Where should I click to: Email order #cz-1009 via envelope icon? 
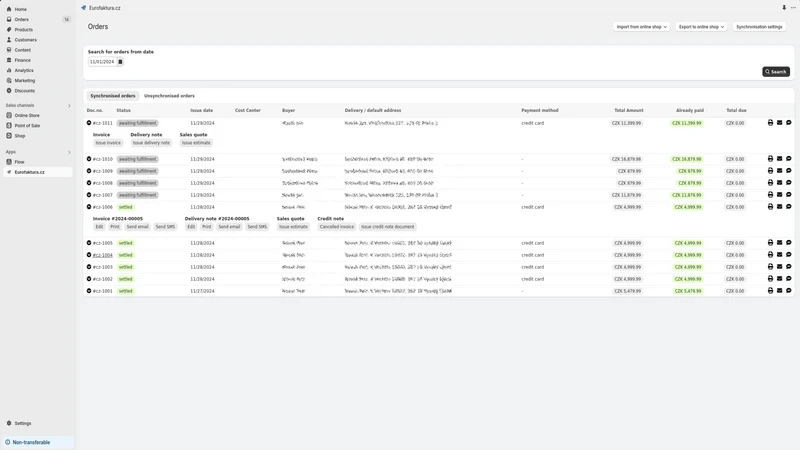pyautogui.click(x=780, y=171)
